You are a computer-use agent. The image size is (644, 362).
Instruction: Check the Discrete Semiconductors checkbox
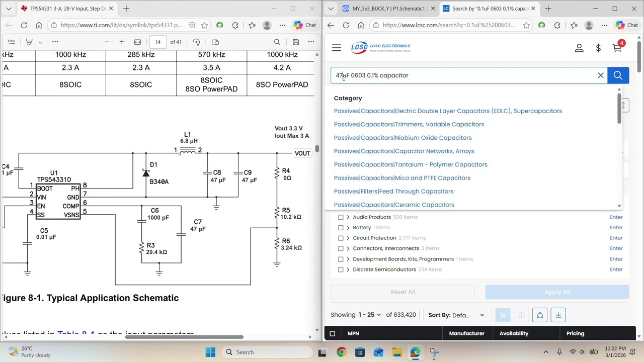coord(341,269)
